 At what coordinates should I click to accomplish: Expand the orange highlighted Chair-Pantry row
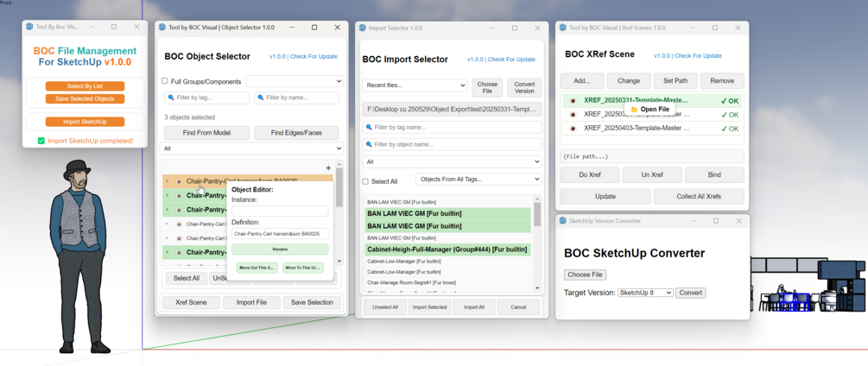[x=168, y=180]
